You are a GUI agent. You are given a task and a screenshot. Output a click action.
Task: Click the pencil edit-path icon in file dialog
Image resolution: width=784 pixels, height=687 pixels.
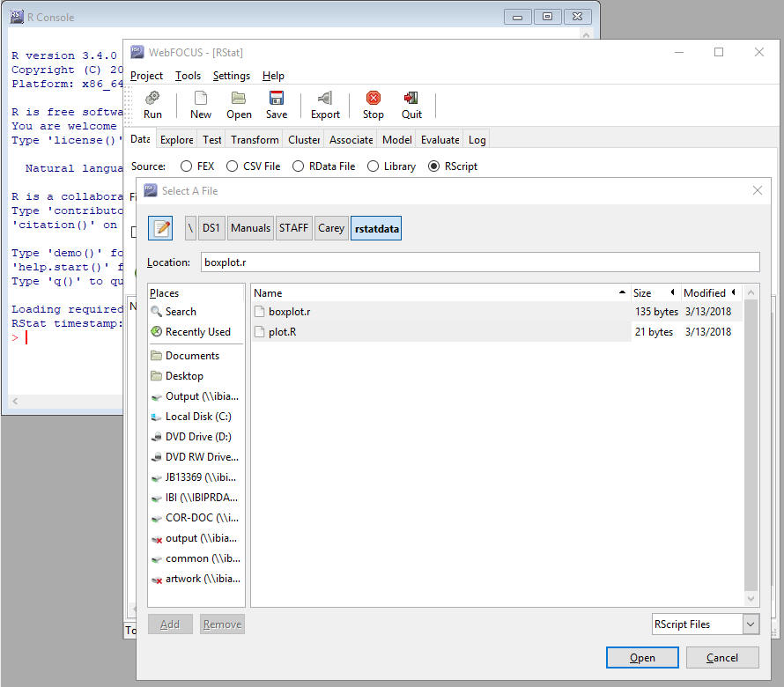pyautogui.click(x=160, y=228)
